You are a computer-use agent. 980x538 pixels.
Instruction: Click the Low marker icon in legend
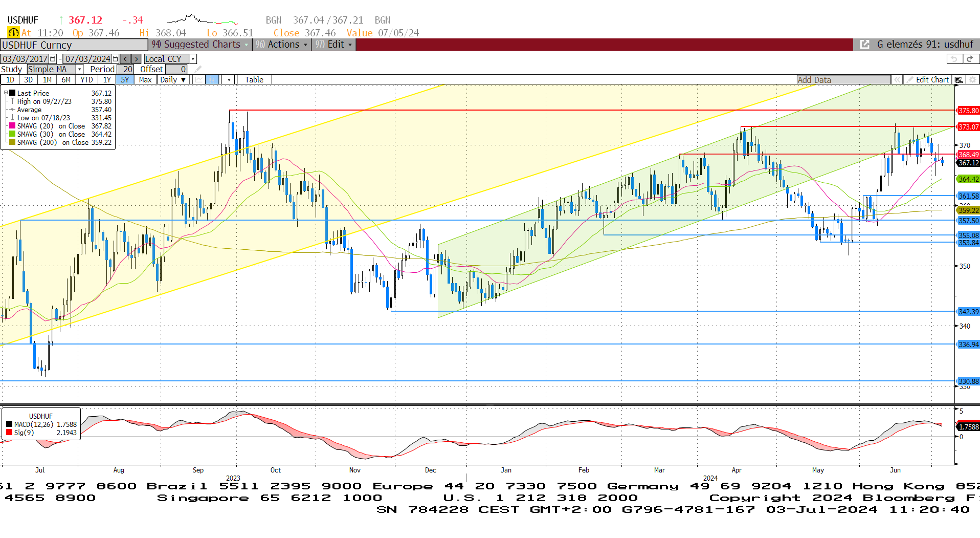(12, 118)
